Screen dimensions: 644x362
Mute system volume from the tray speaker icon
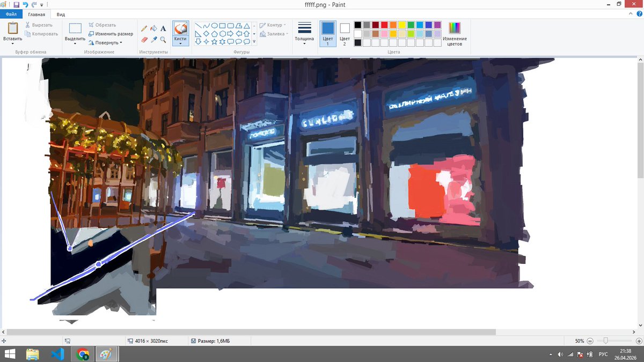click(x=560, y=354)
